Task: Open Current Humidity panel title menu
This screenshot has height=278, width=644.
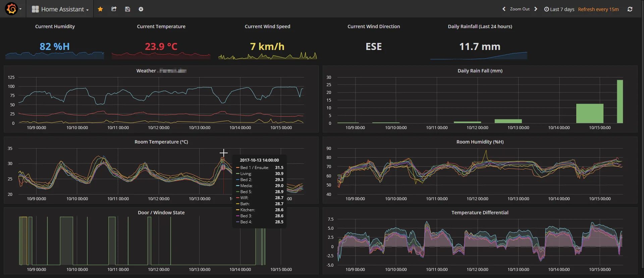Action: (55, 26)
